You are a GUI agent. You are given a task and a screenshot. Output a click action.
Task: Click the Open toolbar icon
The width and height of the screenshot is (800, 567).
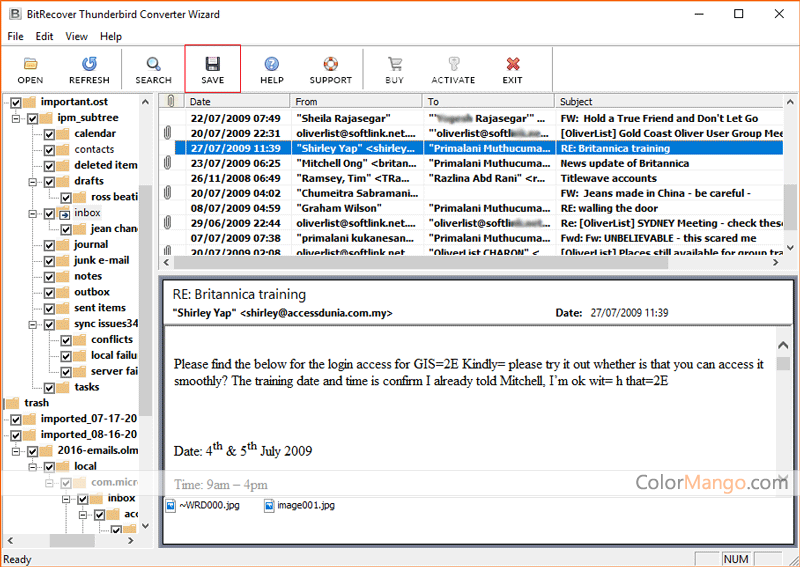[x=31, y=64]
